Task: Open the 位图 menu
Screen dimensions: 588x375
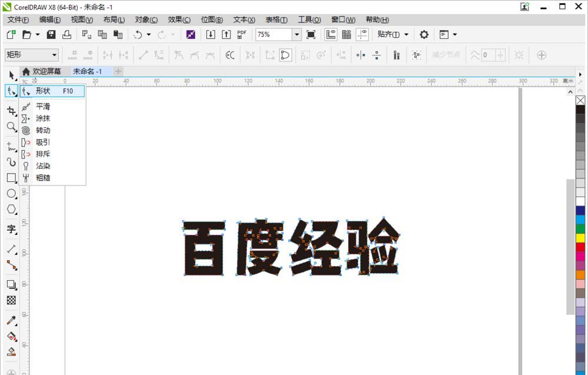Action: point(212,19)
